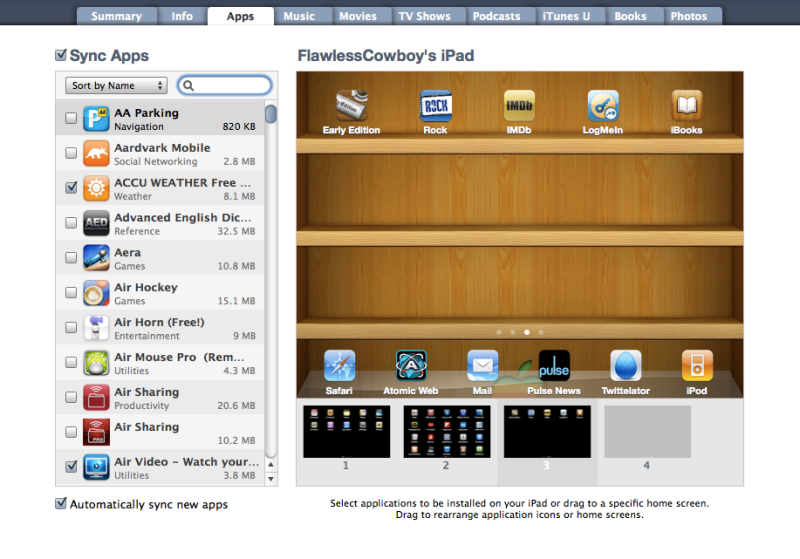Click the Pulse News dock icon

pos(554,365)
